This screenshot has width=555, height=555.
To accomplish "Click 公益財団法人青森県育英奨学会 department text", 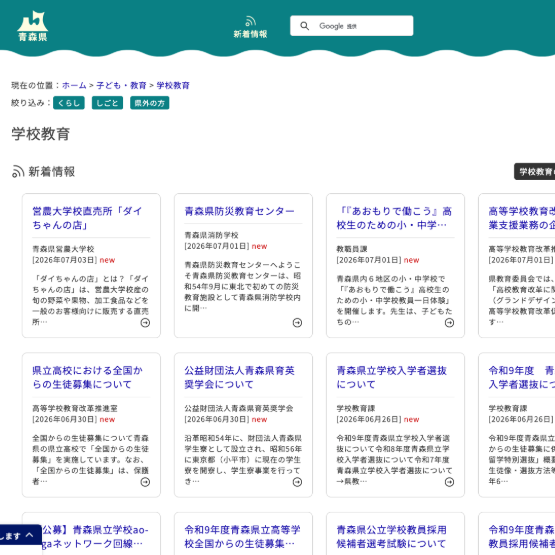I will point(239,408).
